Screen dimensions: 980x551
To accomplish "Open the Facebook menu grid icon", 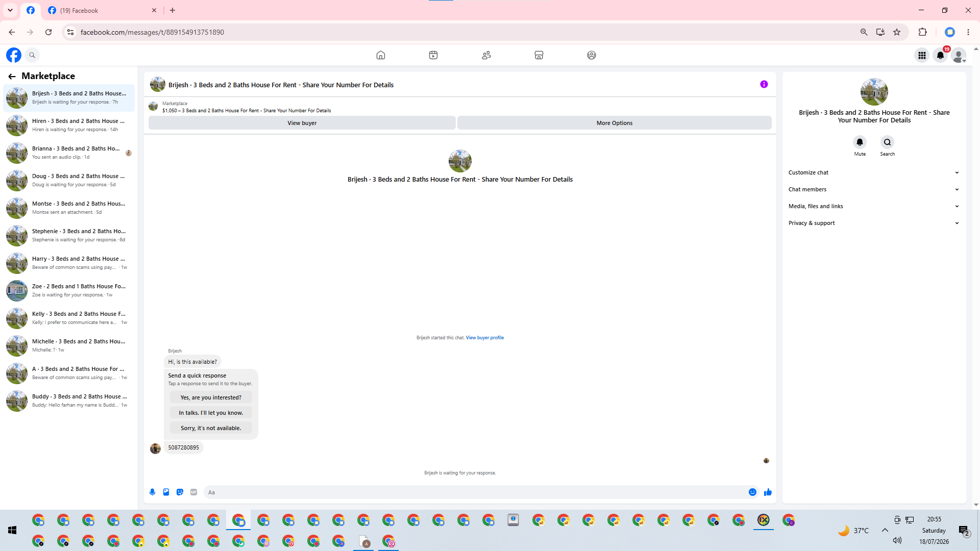I will tap(922, 55).
